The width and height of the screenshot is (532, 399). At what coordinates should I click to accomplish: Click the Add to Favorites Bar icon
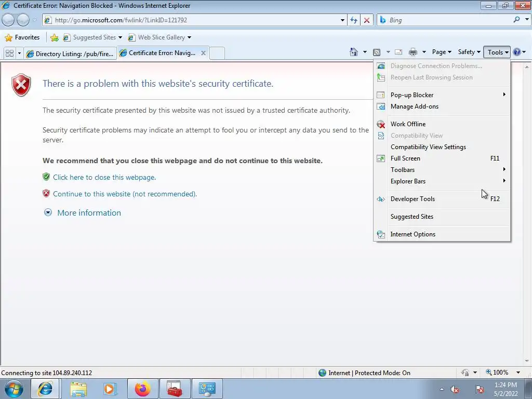tap(54, 37)
